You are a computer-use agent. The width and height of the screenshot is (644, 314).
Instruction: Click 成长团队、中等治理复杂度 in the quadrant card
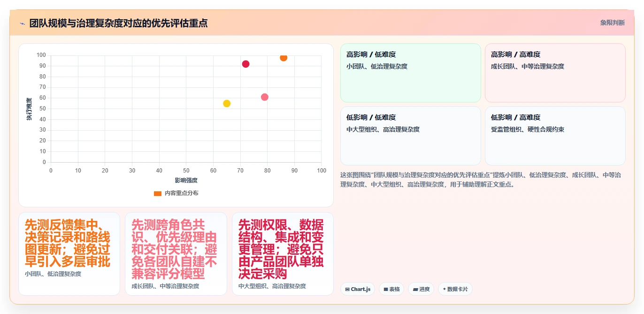point(528,66)
